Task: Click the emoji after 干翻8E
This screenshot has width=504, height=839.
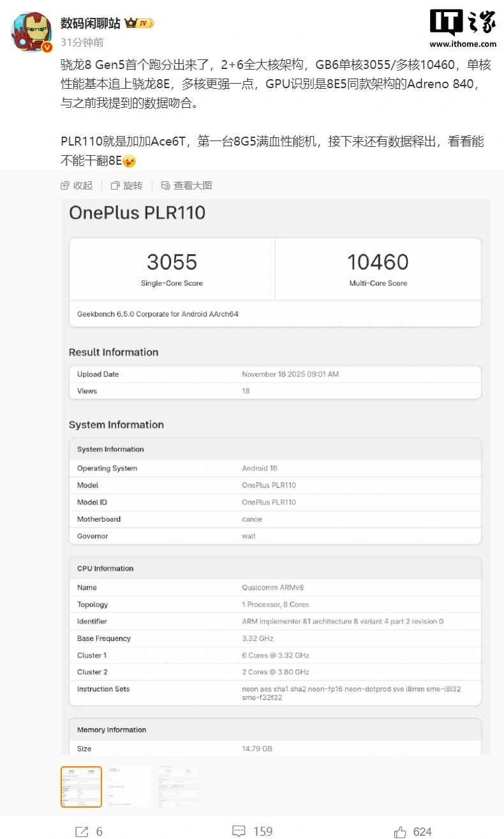Action: pos(130,162)
